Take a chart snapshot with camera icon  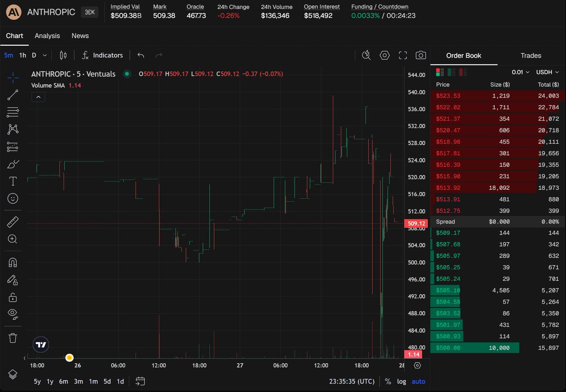click(421, 55)
